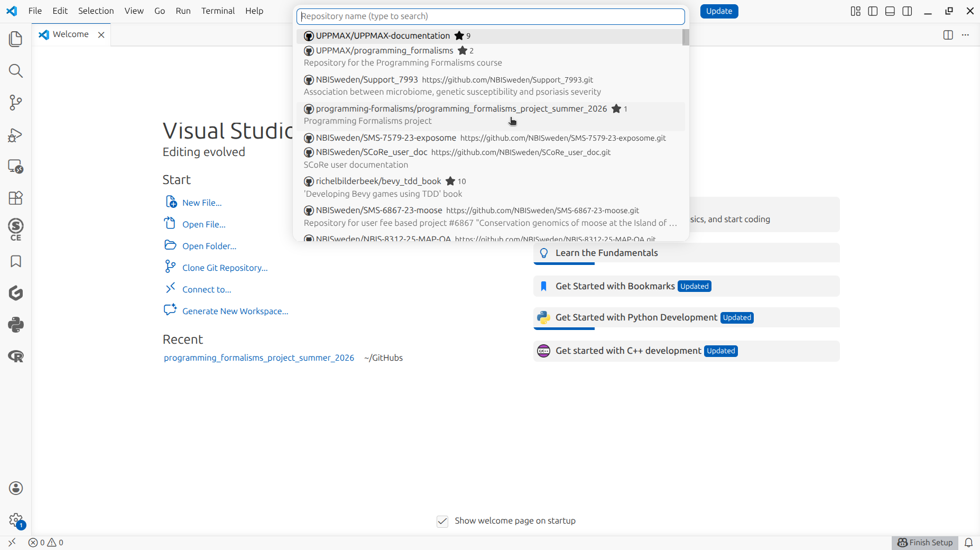The width and height of the screenshot is (980, 550).
Task: Open the Help menu
Action: point(254,11)
